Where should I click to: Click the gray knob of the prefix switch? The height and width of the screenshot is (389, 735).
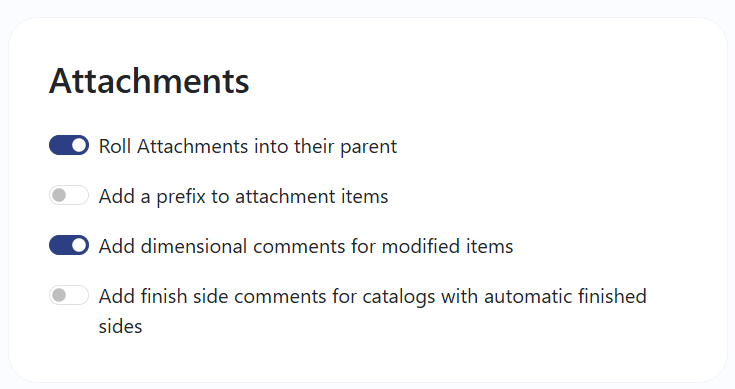pos(59,195)
